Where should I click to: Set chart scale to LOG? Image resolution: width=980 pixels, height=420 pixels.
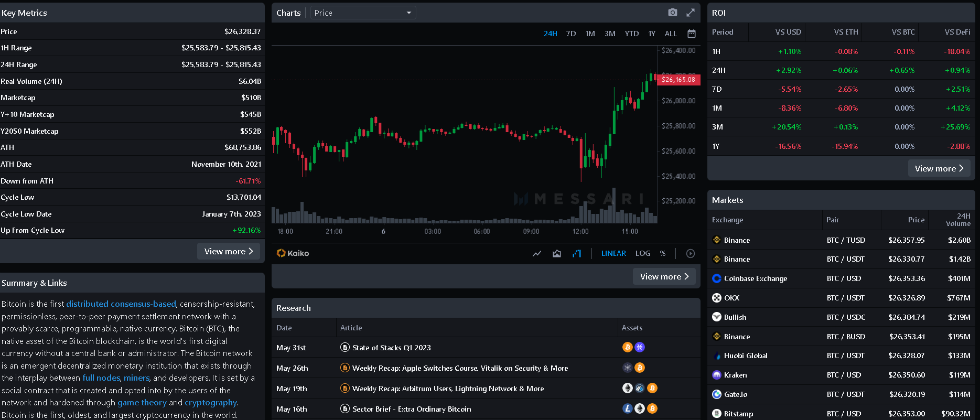coord(643,253)
